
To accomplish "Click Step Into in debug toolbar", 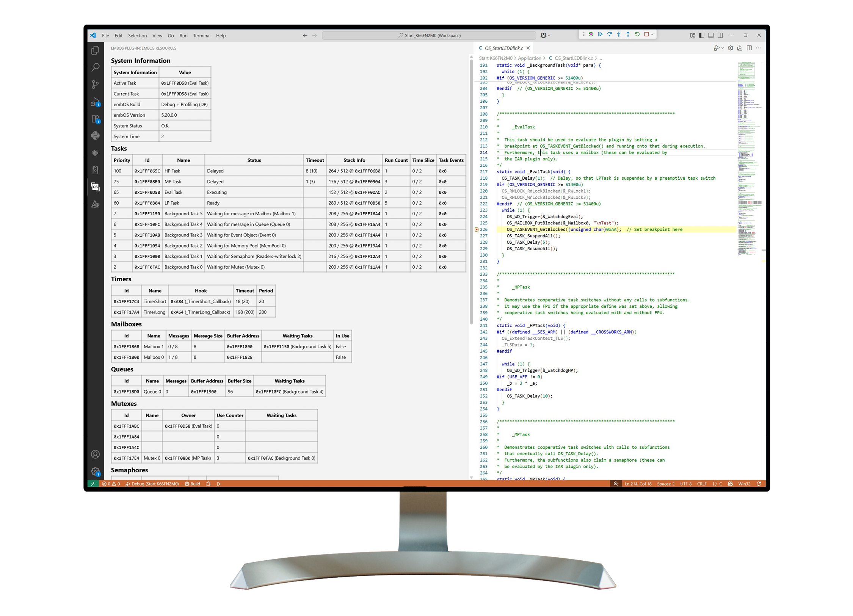I will [x=619, y=34].
